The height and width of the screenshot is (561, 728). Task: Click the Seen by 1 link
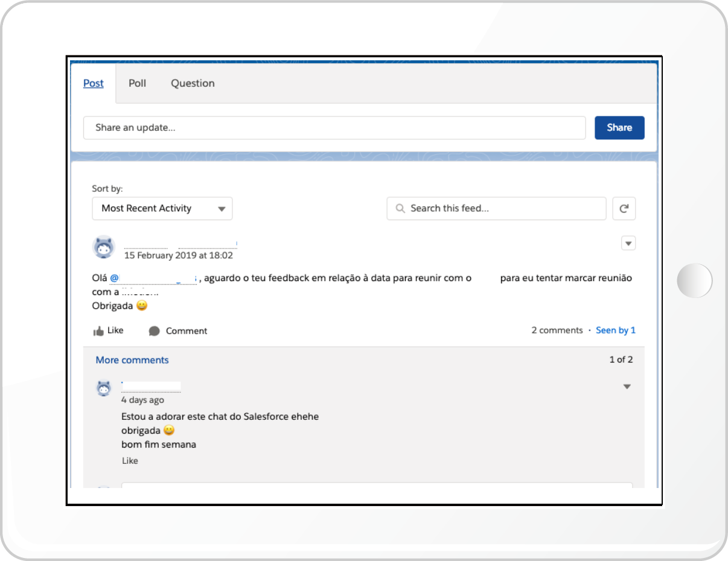615,331
